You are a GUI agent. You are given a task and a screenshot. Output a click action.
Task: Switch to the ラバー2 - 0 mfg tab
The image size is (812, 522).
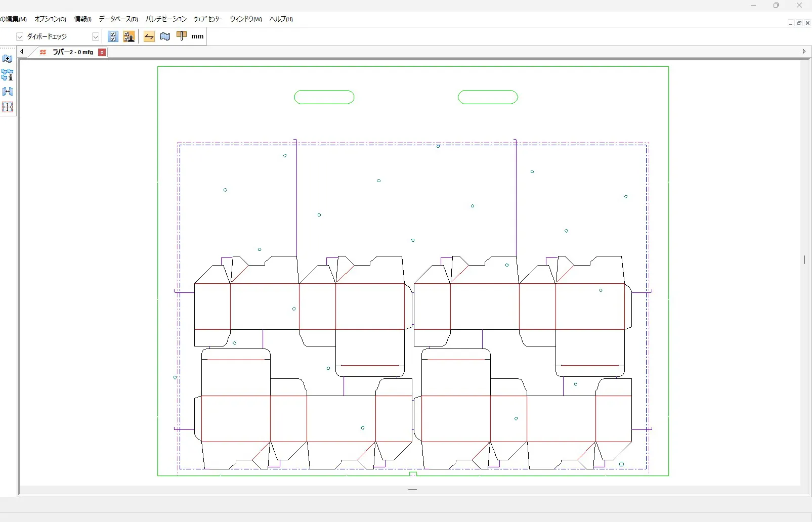tap(72, 52)
